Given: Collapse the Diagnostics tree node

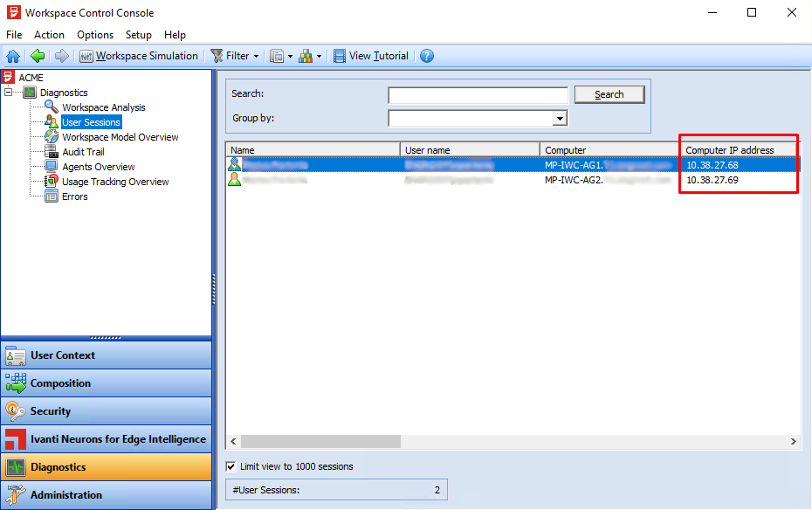Looking at the screenshot, I should (8, 93).
